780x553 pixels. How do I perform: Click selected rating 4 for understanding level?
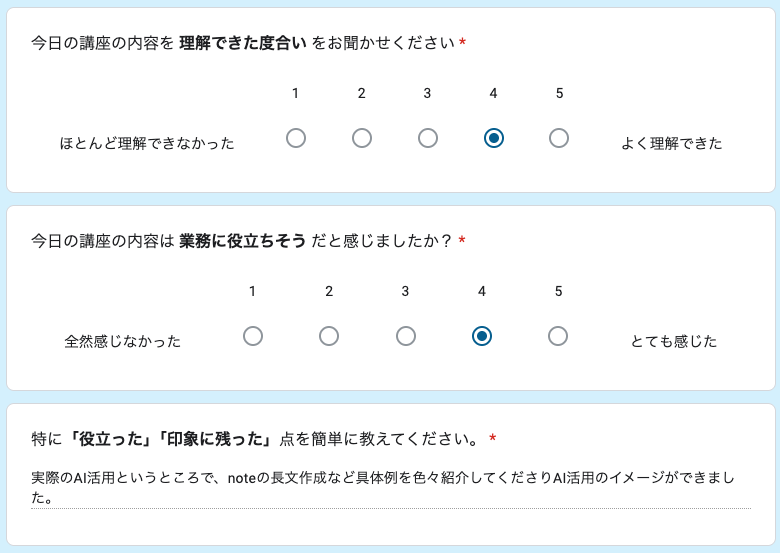pos(493,138)
